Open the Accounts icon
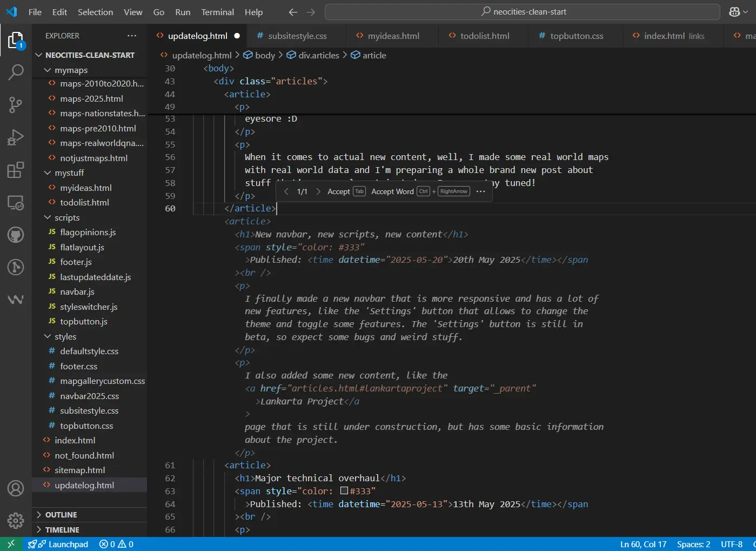The width and height of the screenshot is (756, 551). pyautogui.click(x=16, y=488)
